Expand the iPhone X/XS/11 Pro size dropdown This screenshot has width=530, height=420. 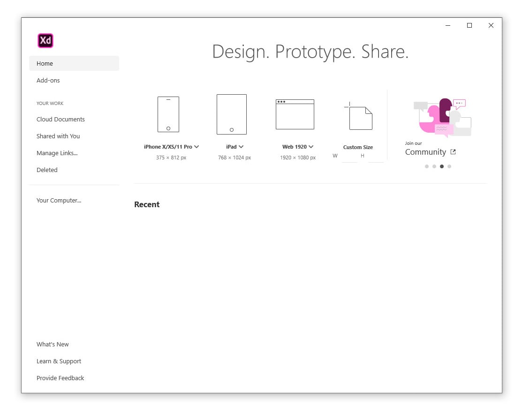197,147
